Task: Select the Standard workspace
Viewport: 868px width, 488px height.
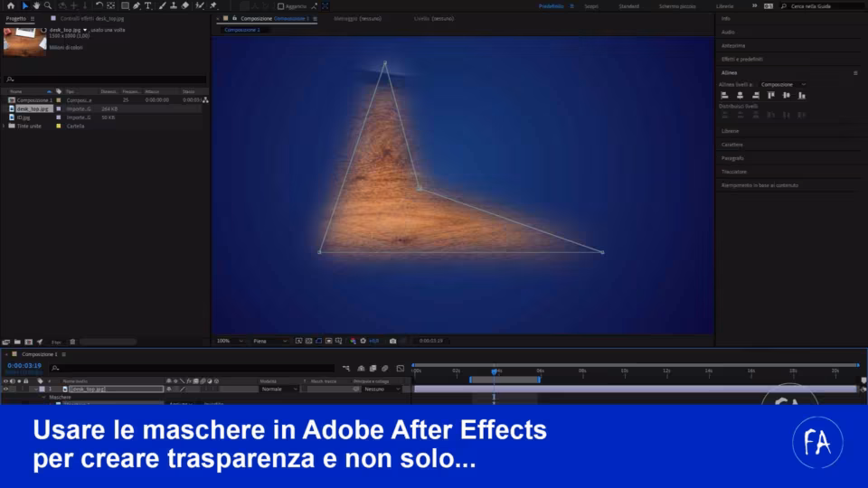Action: click(629, 6)
